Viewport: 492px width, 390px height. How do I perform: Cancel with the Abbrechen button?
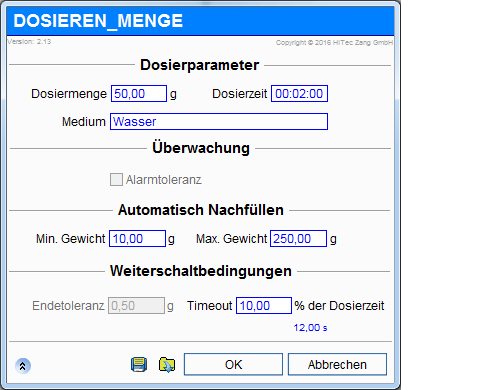coord(337,364)
